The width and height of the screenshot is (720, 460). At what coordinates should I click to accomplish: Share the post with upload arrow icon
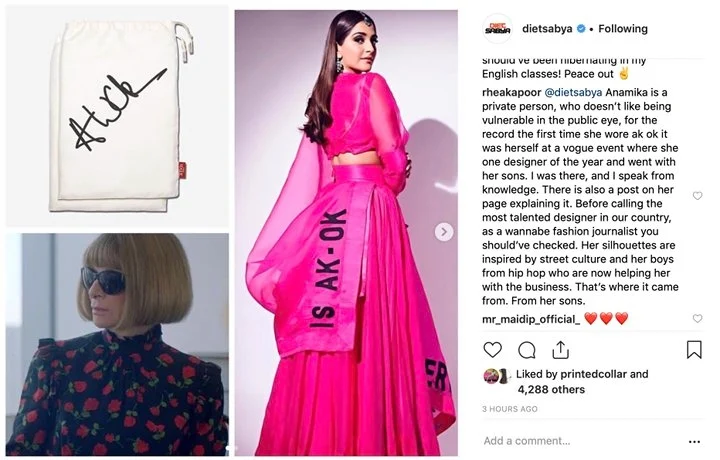[560, 350]
